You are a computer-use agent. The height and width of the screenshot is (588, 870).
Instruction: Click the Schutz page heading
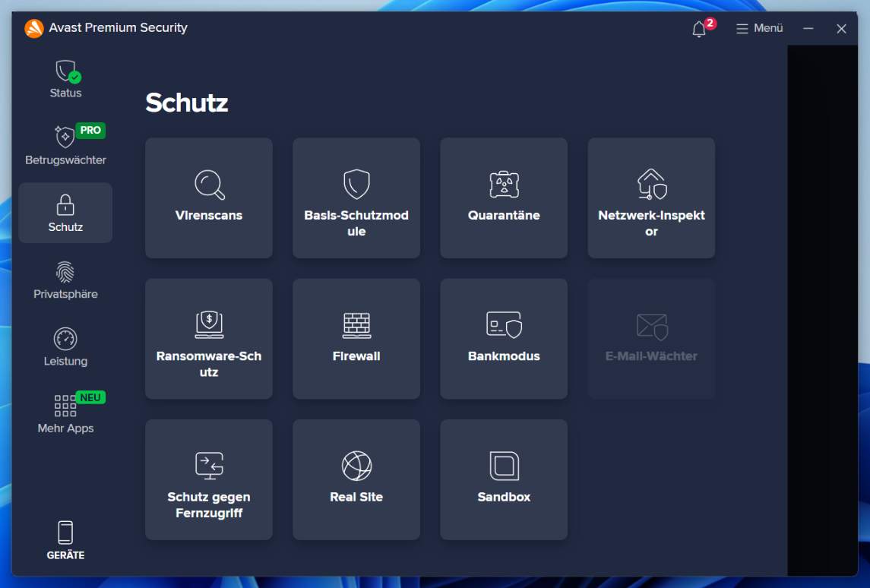point(186,103)
